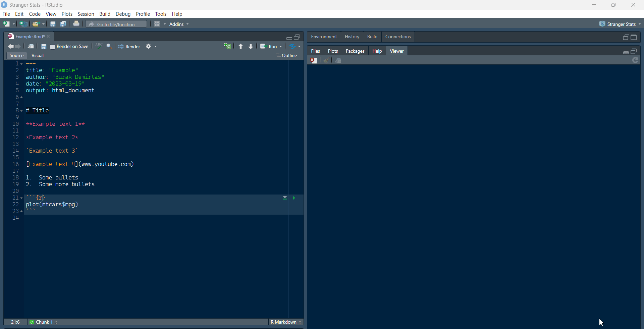Expand the publish options dropdown arrow

[299, 47]
